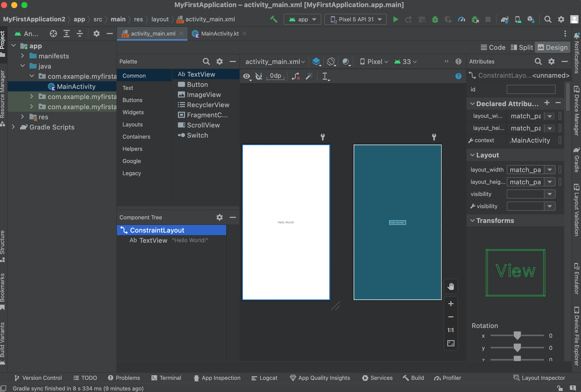Image resolution: width=581 pixels, height=392 pixels.
Task: Collapse the Transforms section
Action: click(472, 220)
